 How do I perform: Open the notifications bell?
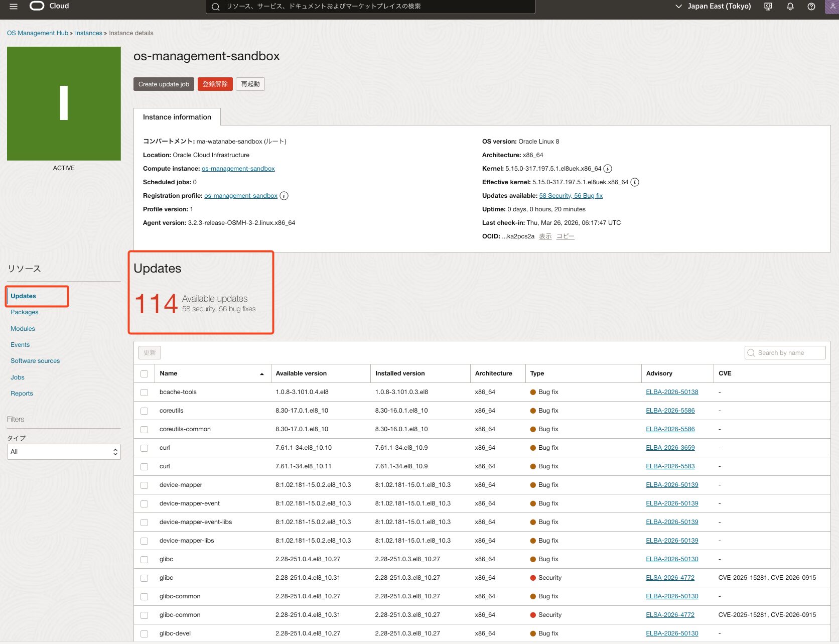pyautogui.click(x=790, y=7)
